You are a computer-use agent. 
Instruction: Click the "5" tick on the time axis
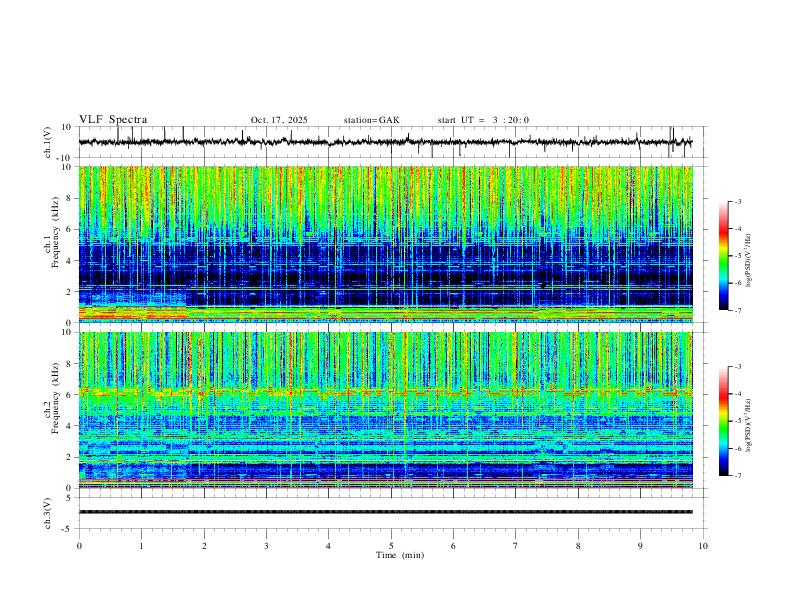(x=391, y=546)
